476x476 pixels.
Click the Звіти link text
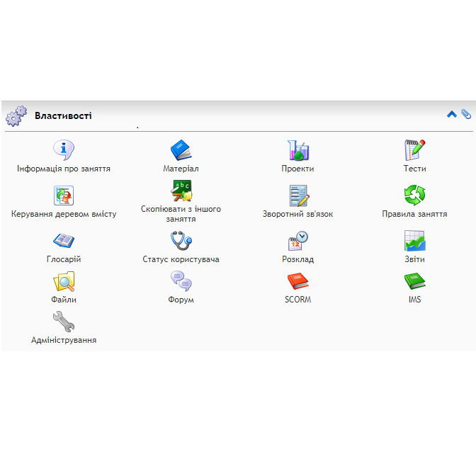coord(414,259)
